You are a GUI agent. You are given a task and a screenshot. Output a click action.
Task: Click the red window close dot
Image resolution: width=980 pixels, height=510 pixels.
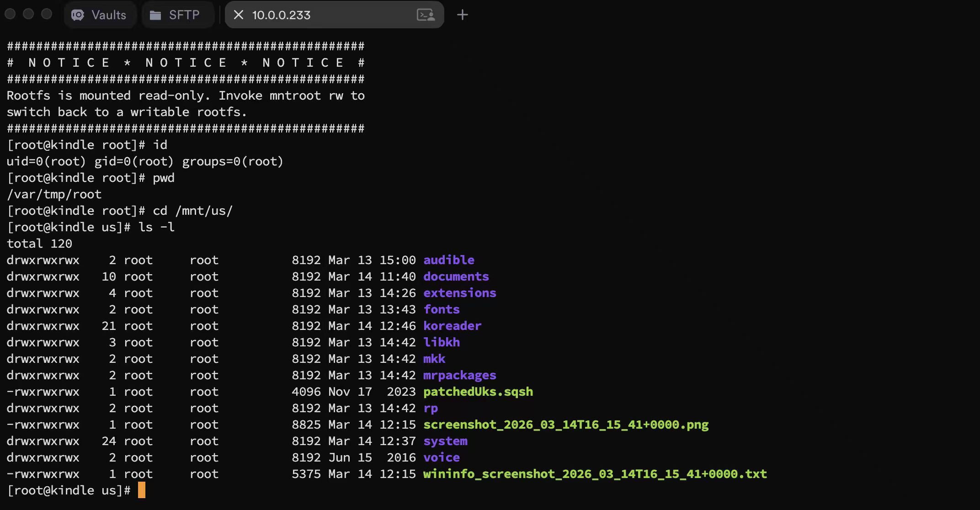click(x=10, y=14)
